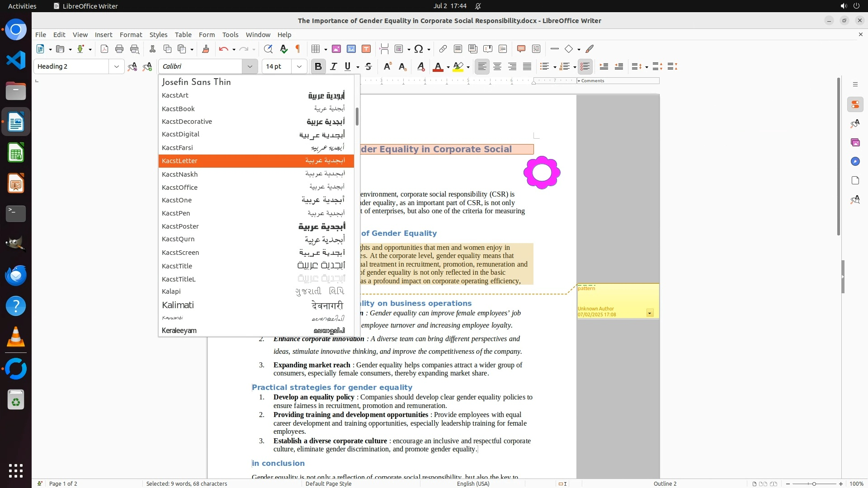Click the Strikethrough formatting icon

click(x=368, y=66)
